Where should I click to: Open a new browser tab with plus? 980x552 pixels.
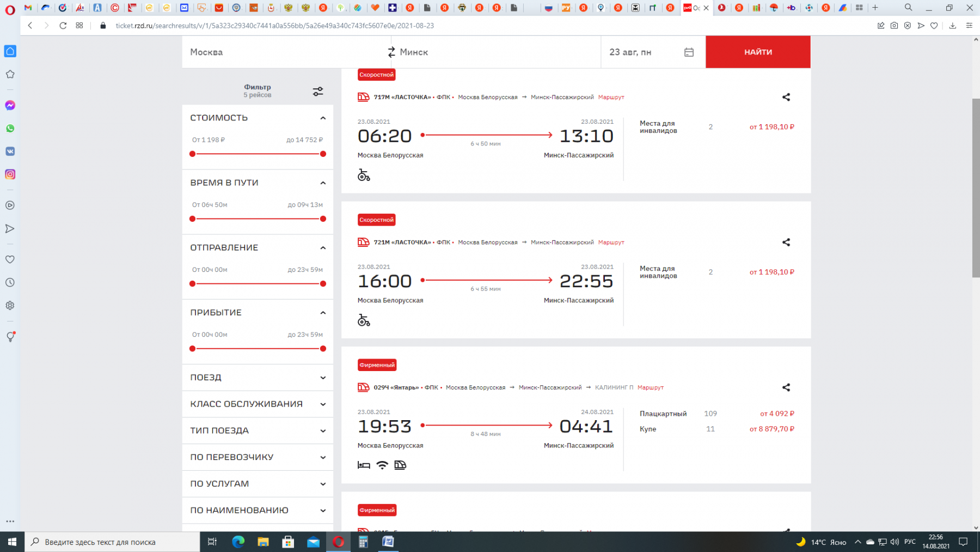tap(875, 8)
